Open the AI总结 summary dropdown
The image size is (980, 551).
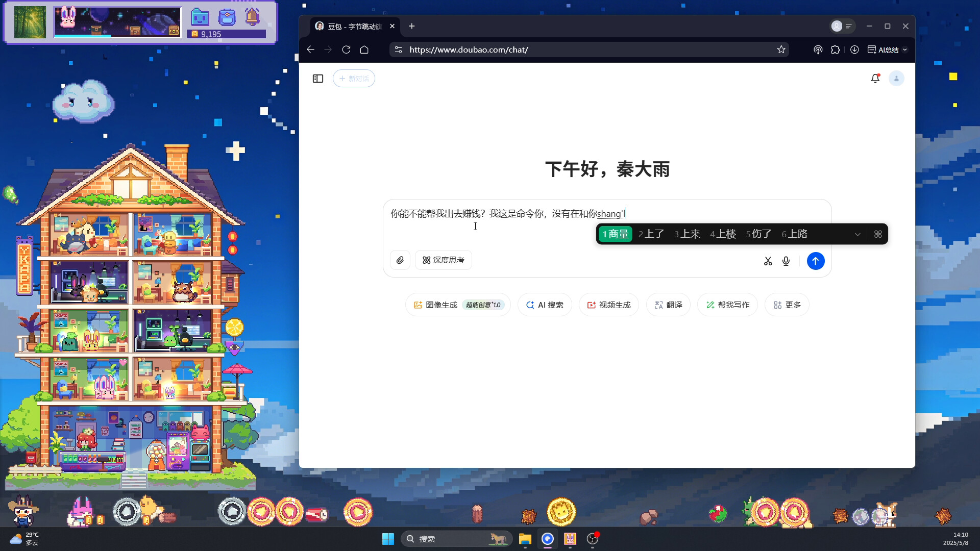click(x=888, y=49)
